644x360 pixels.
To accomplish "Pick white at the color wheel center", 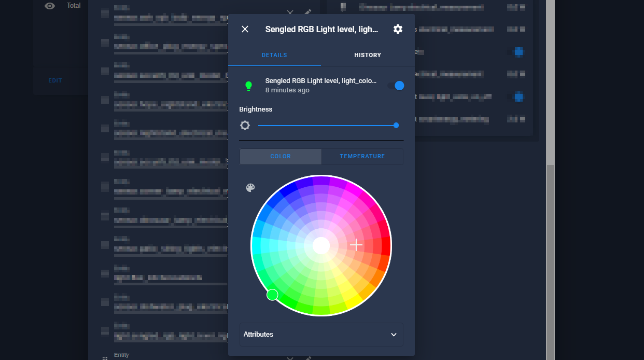I will point(321,245).
